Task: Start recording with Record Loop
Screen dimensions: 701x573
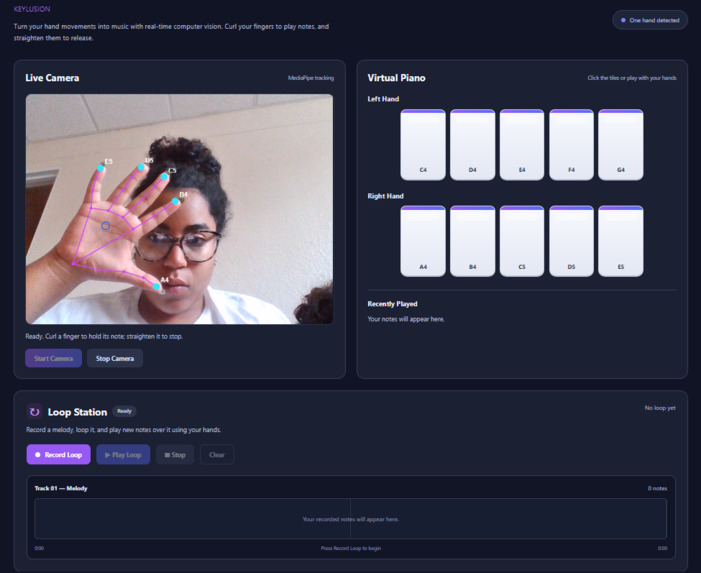Action: 59,455
